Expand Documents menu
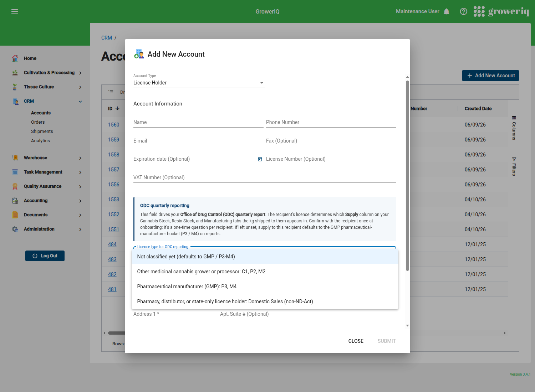Image resolution: width=535 pixels, height=392 pixels. [80, 215]
